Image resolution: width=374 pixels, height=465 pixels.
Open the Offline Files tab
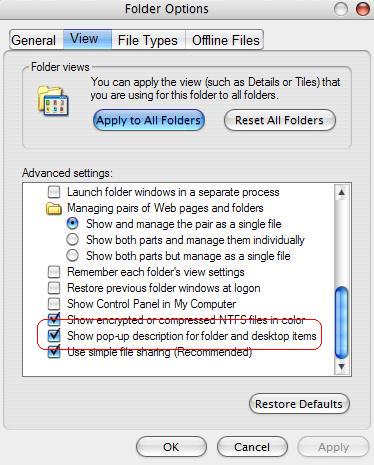click(225, 40)
